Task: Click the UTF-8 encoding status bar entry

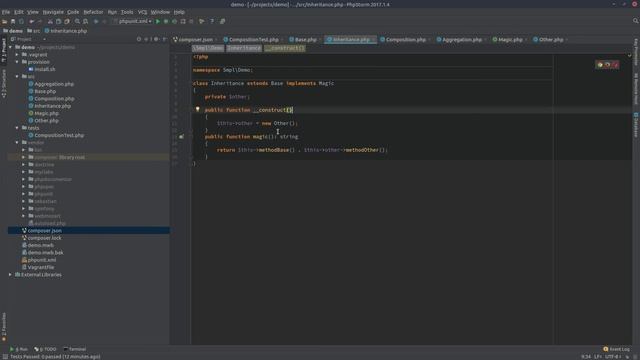Action: pos(613,357)
